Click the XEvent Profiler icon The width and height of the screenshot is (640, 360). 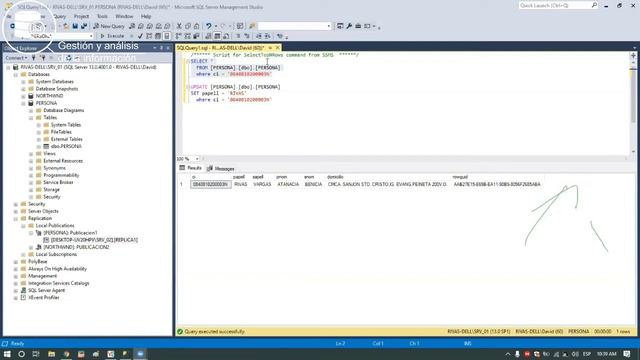(23, 298)
